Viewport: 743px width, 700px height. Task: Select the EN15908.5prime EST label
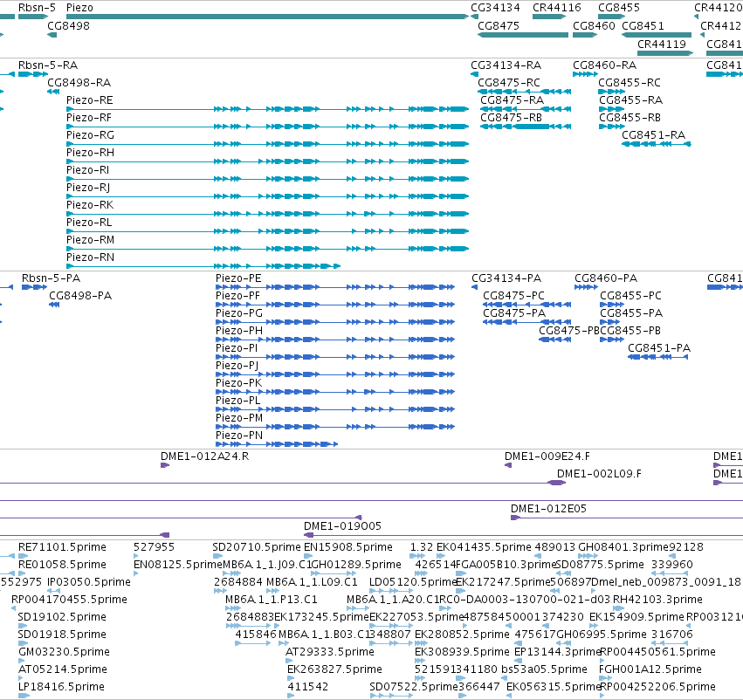[x=348, y=547]
